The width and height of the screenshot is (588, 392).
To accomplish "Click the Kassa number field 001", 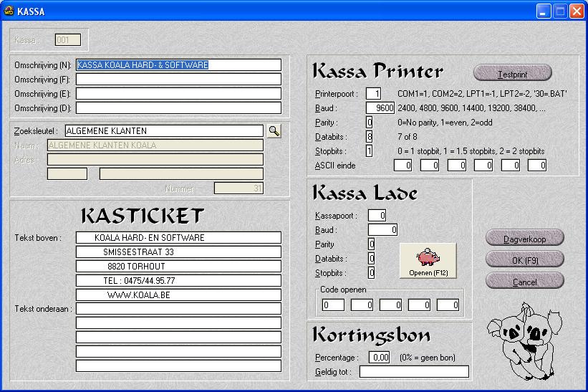I will (68, 40).
